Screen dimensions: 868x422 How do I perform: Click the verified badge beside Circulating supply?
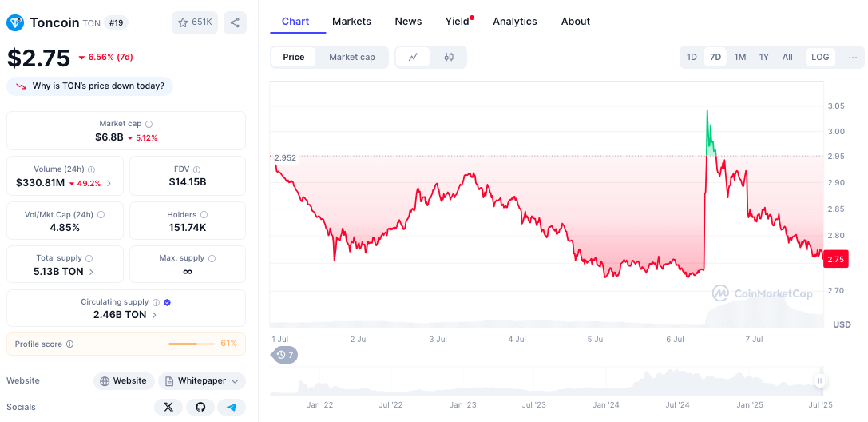click(x=167, y=302)
